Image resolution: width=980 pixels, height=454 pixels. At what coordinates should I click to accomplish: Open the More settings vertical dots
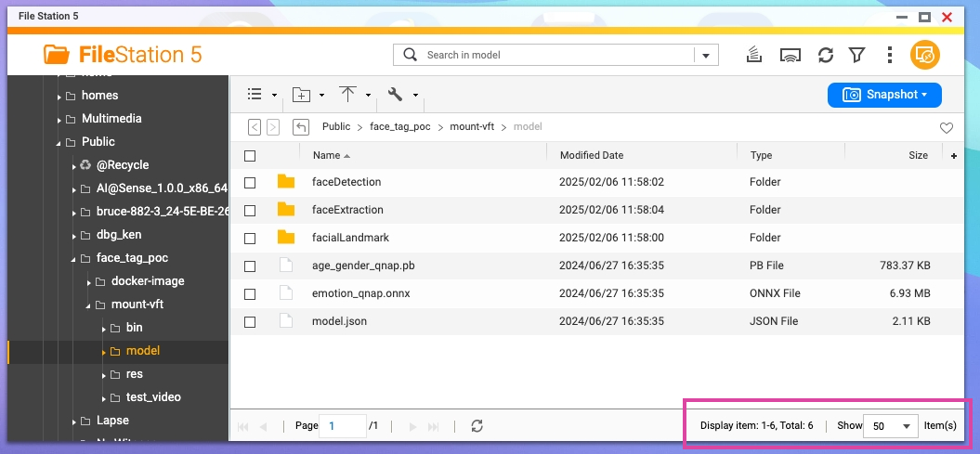click(889, 55)
